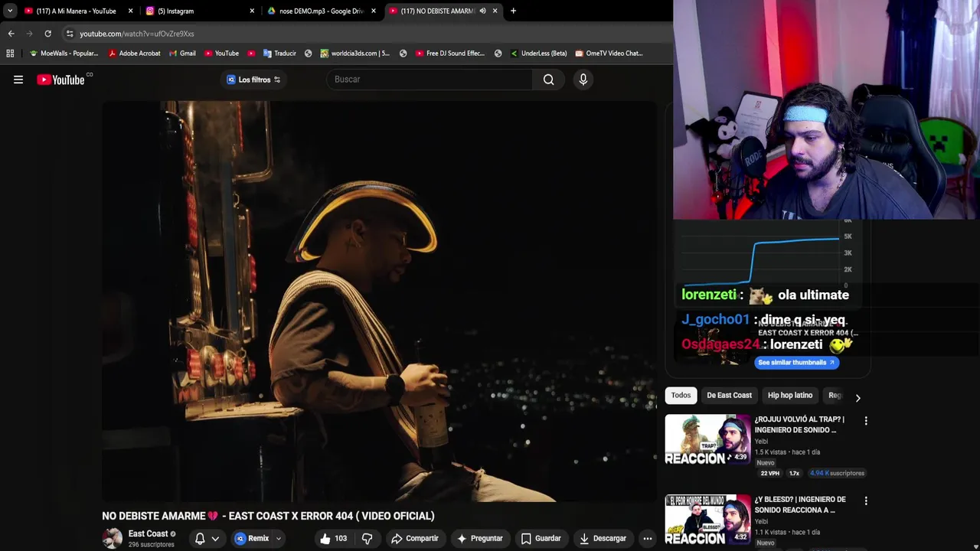Screen dimensions: 980x551
Task: Open browser apps grid icon in bookmarks bar
Action: tap(10, 54)
